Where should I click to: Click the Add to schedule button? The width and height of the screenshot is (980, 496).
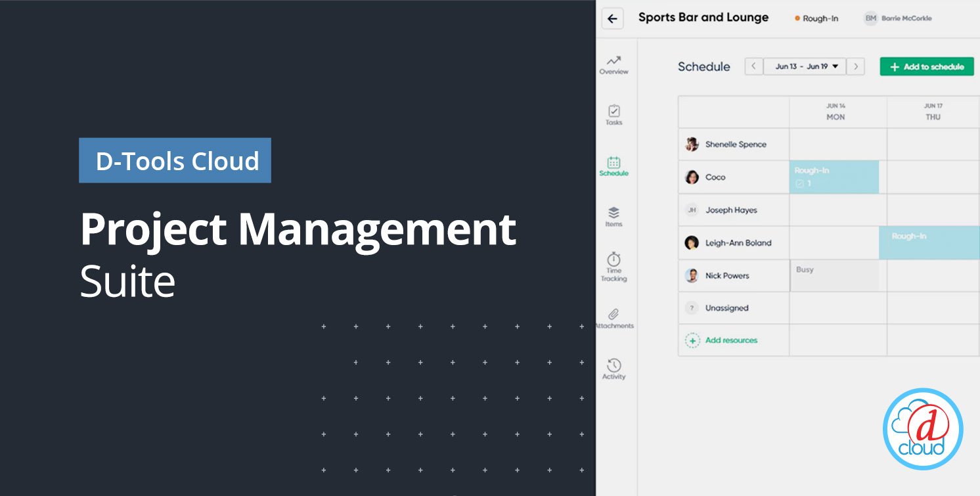(927, 66)
